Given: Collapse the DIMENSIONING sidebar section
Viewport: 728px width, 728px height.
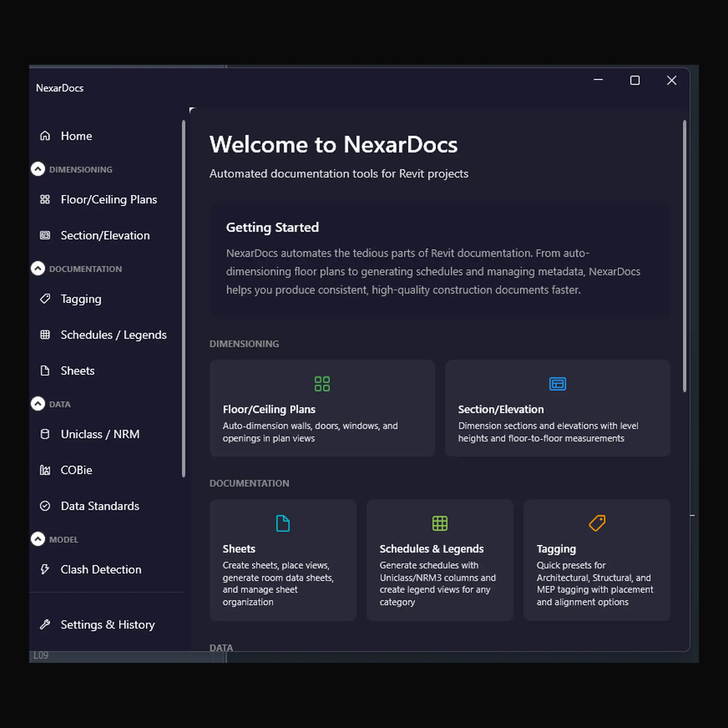Looking at the screenshot, I should (x=38, y=169).
